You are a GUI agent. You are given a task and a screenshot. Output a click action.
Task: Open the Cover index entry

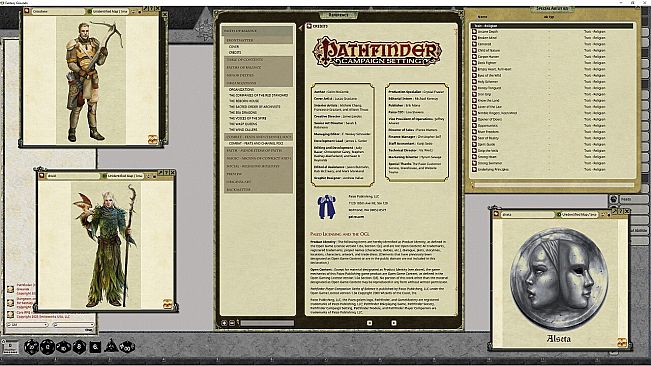click(x=234, y=47)
